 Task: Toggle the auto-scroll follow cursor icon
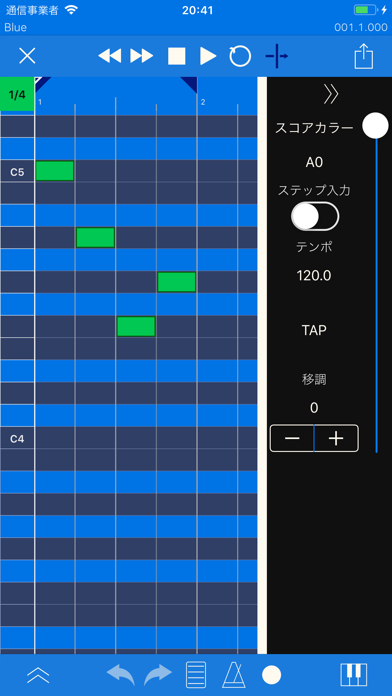click(x=276, y=56)
